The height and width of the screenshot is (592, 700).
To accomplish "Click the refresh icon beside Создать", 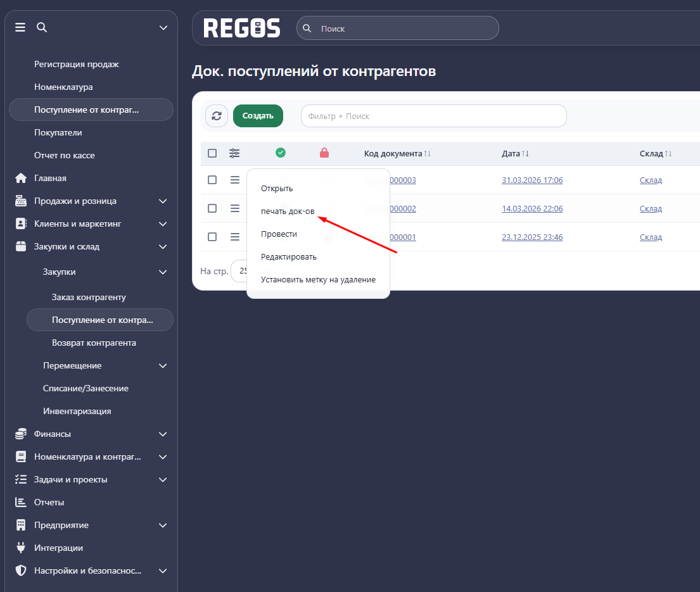I will tap(217, 116).
